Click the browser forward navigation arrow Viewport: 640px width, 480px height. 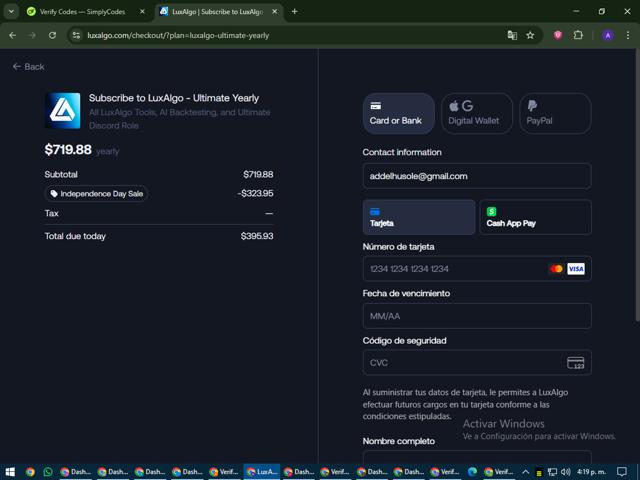(x=32, y=36)
